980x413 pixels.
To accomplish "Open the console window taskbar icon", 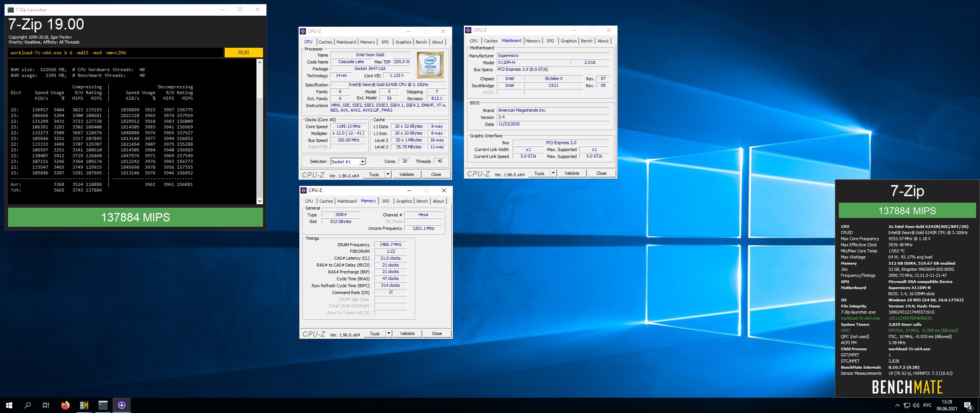I will (x=103, y=405).
